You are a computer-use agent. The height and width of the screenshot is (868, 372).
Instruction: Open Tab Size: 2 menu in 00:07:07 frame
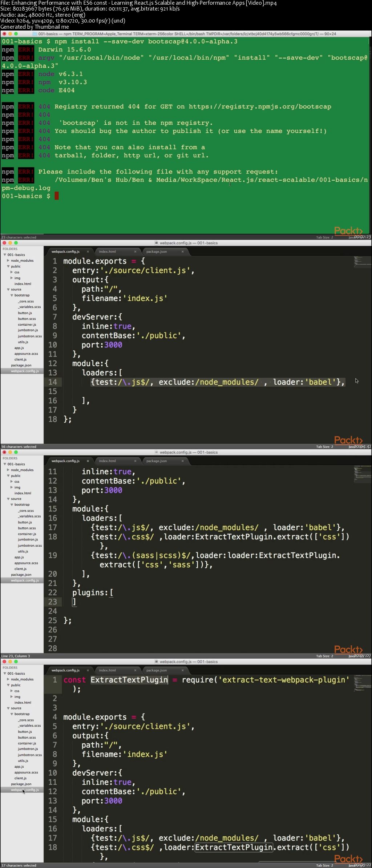pos(324,656)
